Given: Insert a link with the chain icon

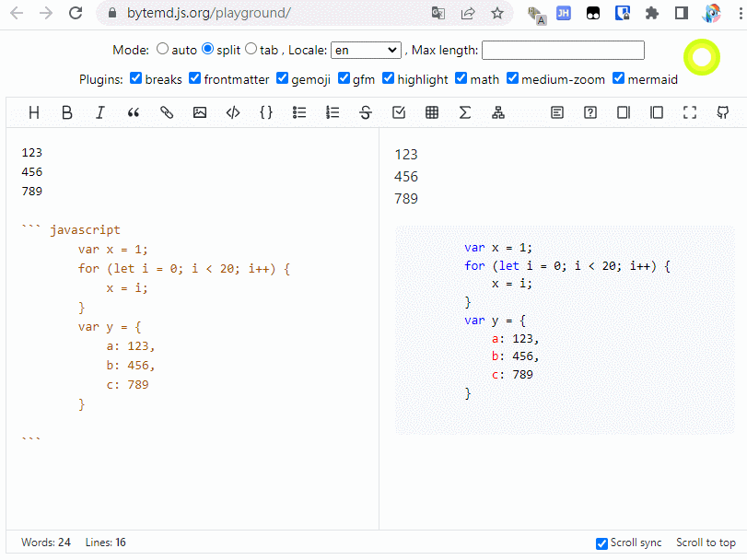Looking at the screenshot, I should (x=167, y=113).
